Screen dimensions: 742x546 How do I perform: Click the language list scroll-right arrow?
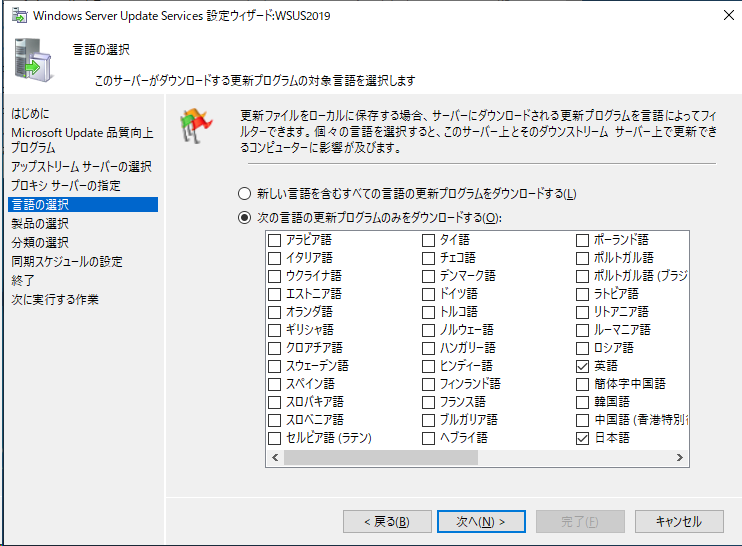(680, 458)
